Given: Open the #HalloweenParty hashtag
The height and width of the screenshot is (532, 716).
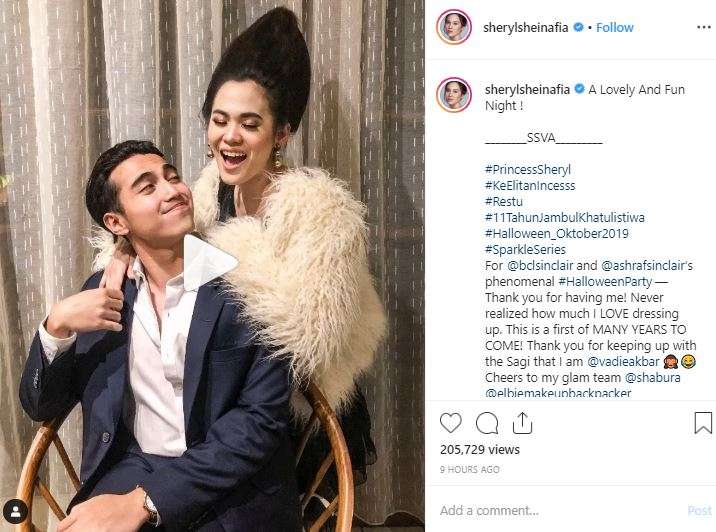Looking at the screenshot, I should 605,281.
